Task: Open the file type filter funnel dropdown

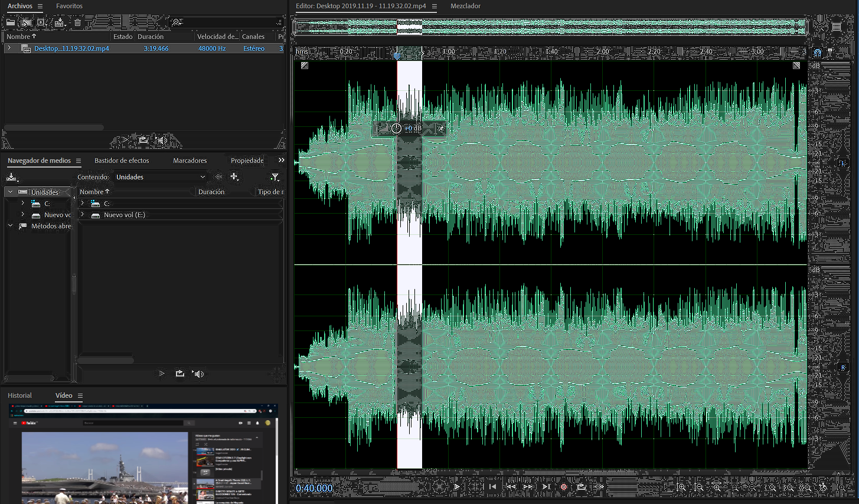Action: coord(275,177)
